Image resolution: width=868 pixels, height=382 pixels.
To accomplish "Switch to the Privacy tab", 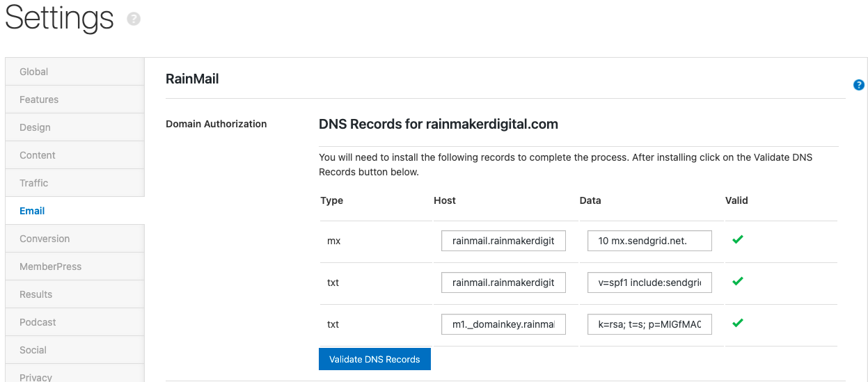I will (x=74, y=374).
